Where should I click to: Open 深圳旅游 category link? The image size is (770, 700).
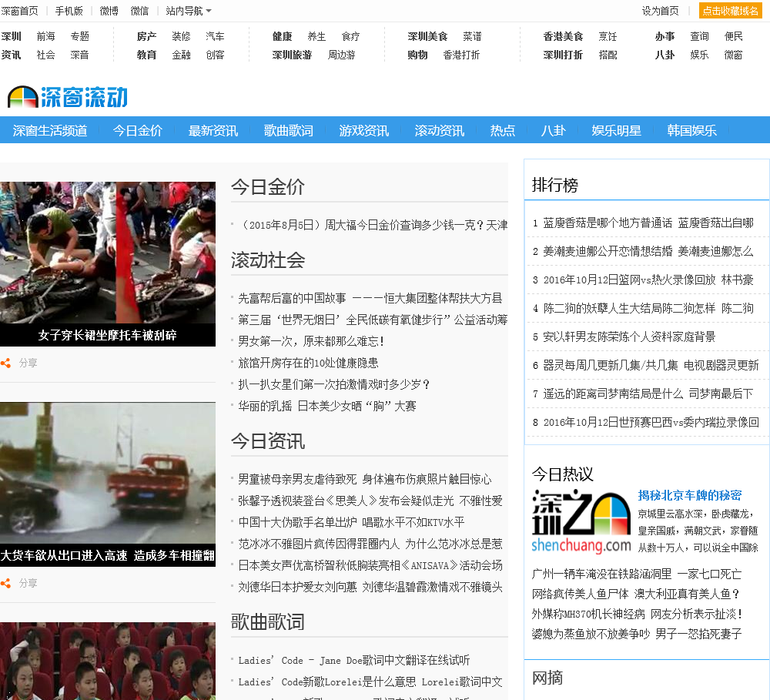click(292, 55)
